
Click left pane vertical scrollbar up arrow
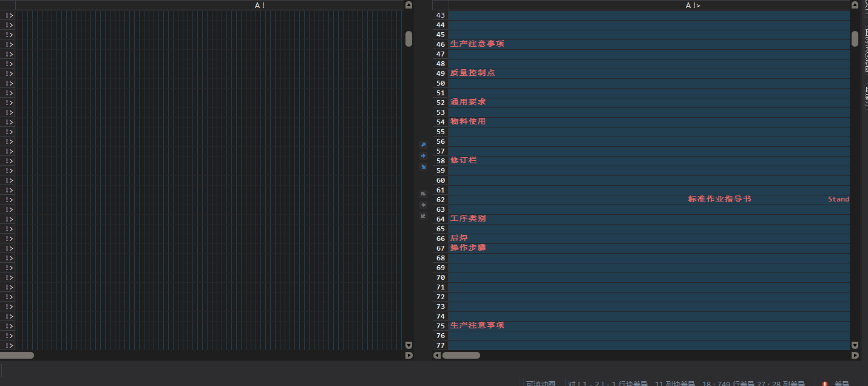(x=409, y=5)
